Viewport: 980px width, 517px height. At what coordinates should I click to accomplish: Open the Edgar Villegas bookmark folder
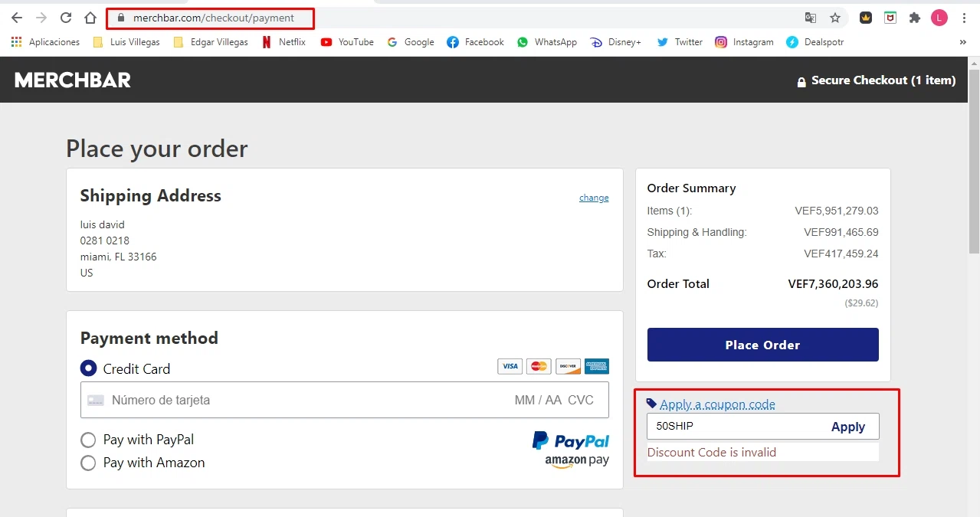(x=211, y=42)
